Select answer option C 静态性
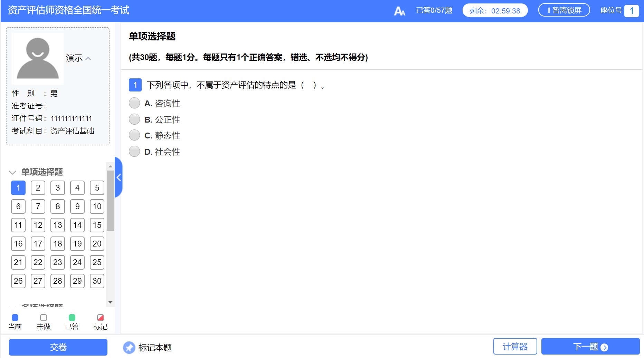The height and width of the screenshot is (358, 644). pyautogui.click(x=134, y=135)
